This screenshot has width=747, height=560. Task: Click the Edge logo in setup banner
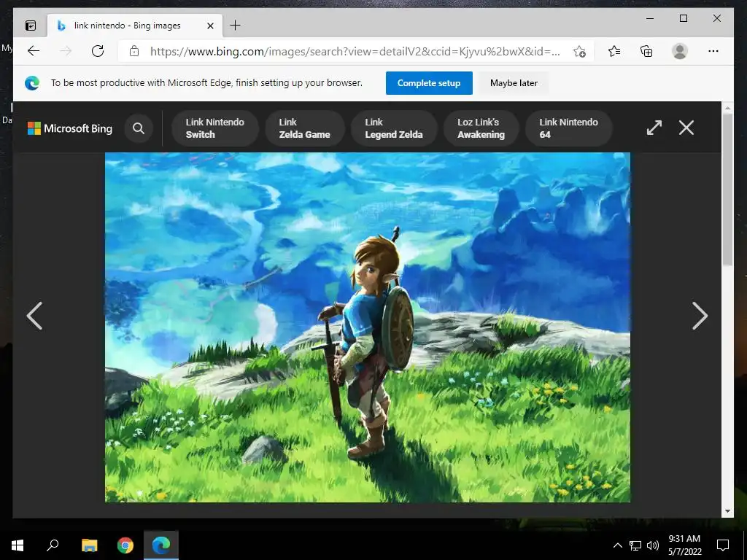click(x=32, y=83)
